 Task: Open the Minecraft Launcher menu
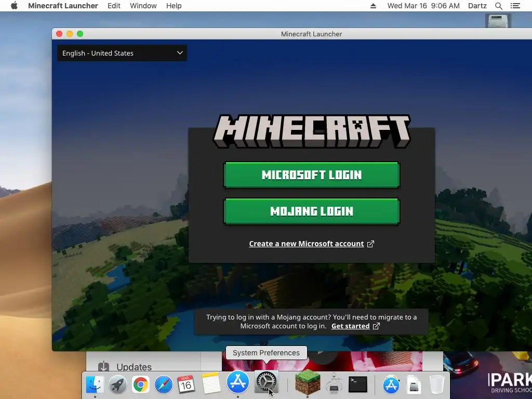tap(63, 6)
